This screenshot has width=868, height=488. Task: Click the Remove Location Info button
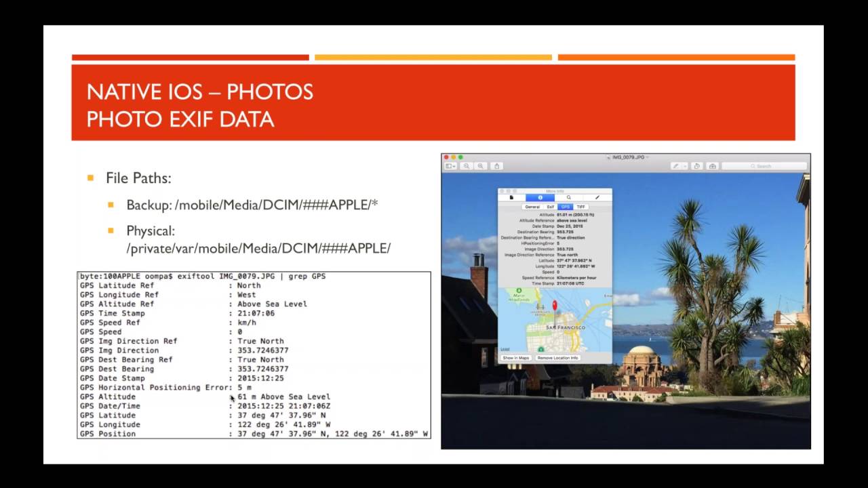(557, 358)
